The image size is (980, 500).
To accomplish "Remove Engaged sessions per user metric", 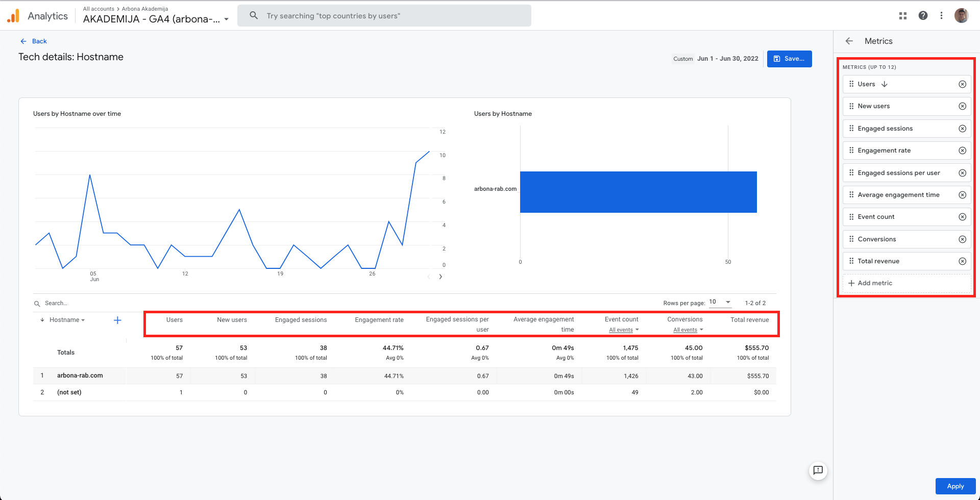I will point(962,173).
